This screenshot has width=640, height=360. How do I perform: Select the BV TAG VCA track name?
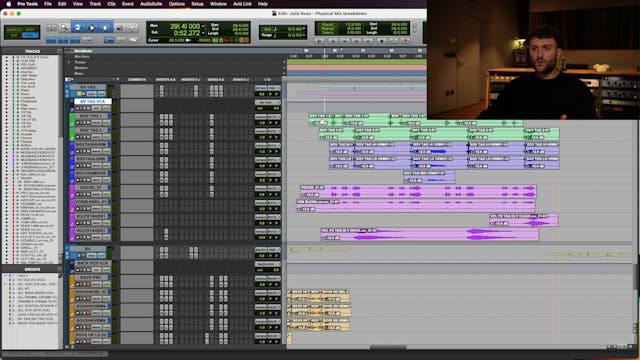(x=93, y=102)
